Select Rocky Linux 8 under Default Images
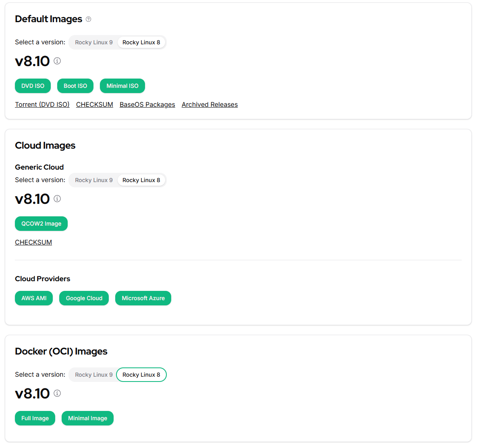This screenshot has width=477, height=448. pyautogui.click(x=141, y=42)
